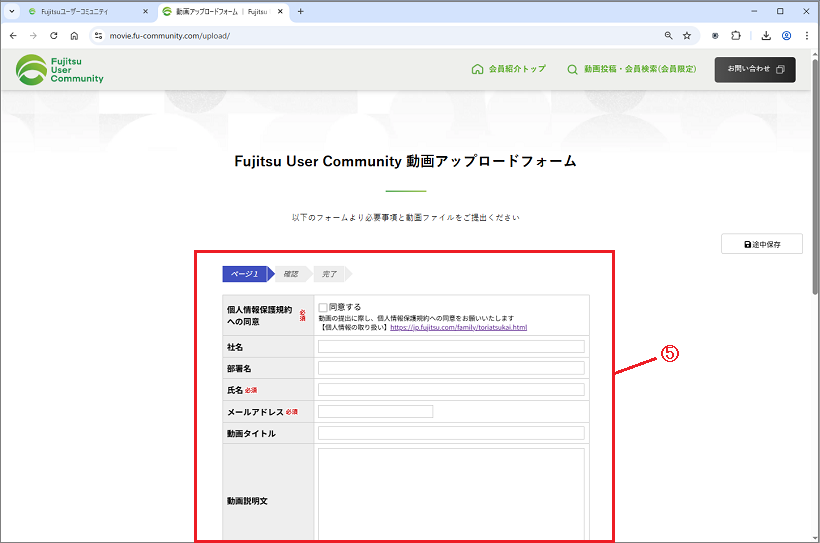Click the page vertical scrollbar thumb
The image size is (820, 543).
click(x=815, y=175)
